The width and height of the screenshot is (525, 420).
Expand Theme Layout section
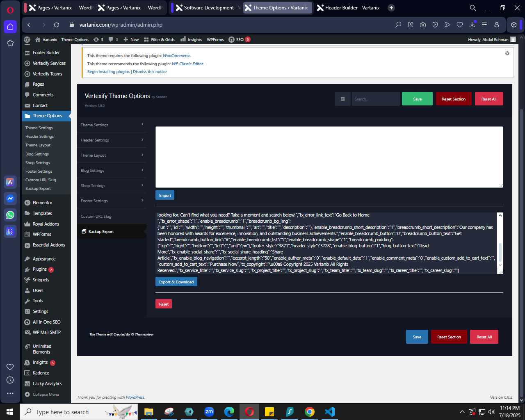coord(112,155)
